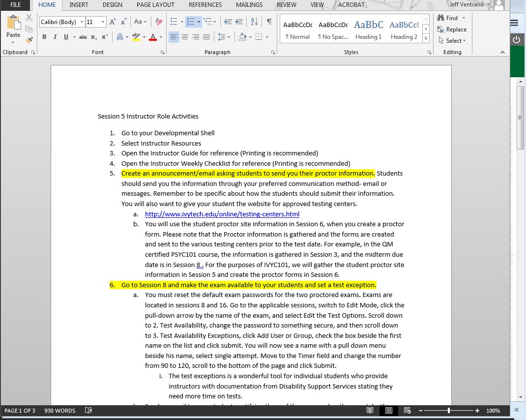Click the Replace button
This screenshot has height=420, width=526.
point(452,30)
